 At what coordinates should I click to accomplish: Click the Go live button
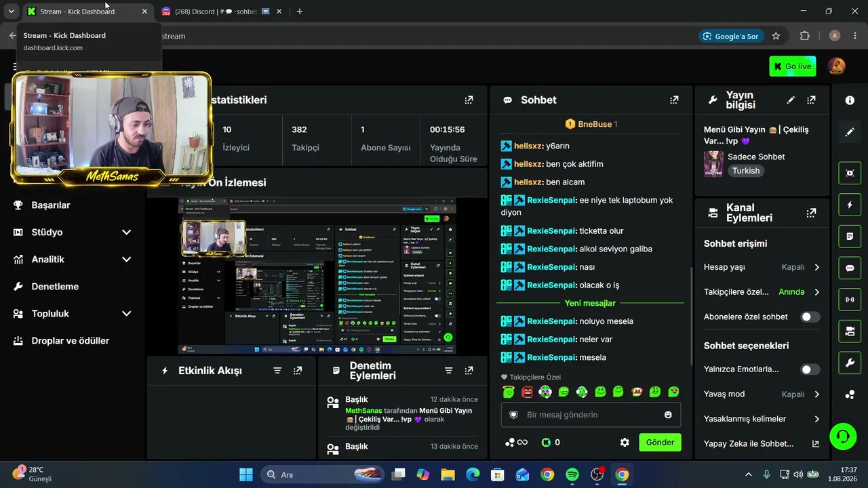tap(792, 66)
